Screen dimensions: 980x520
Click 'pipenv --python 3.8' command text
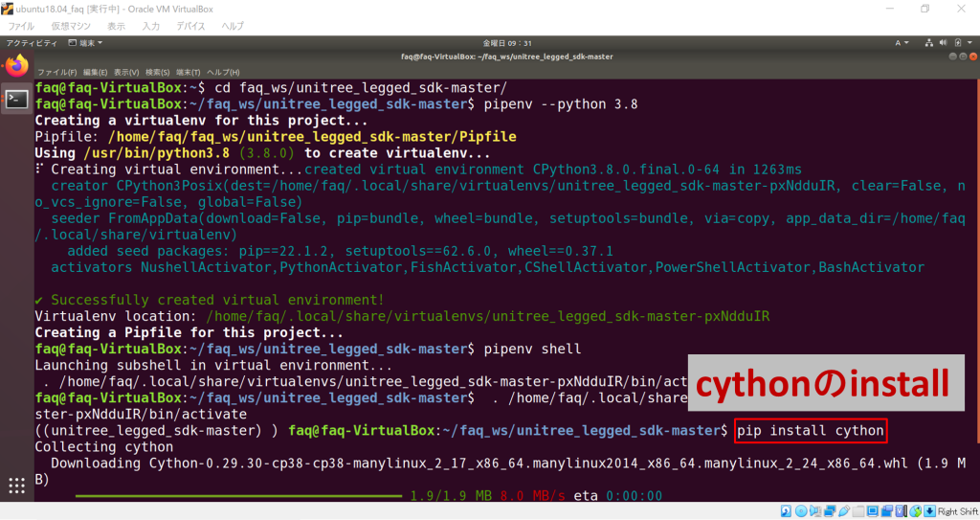[561, 103]
